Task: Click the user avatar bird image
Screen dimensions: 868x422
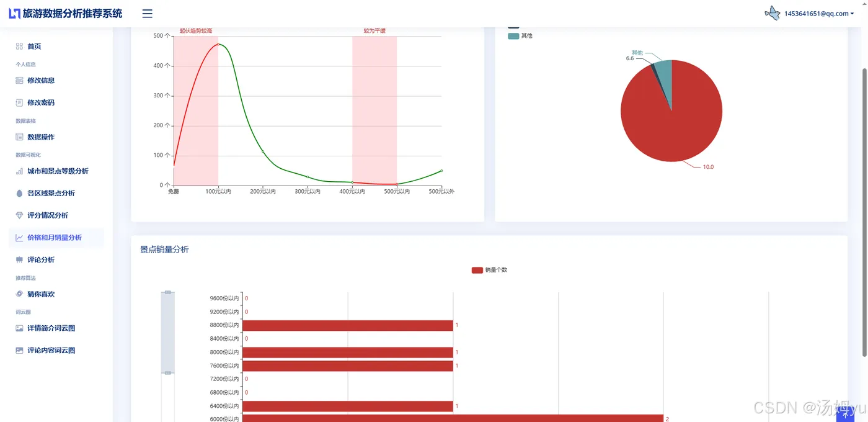Action: click(773, 13)
